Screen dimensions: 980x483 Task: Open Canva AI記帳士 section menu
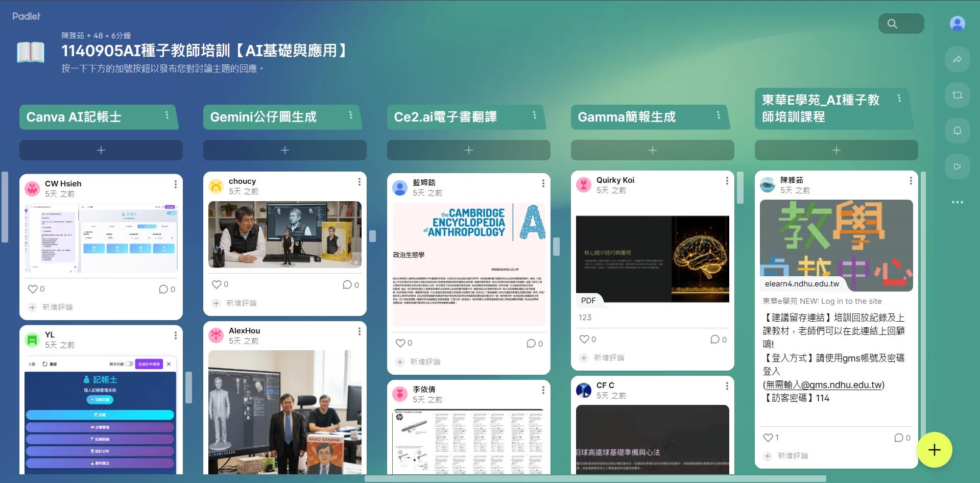pyautogui.click(x=166, y=115)
